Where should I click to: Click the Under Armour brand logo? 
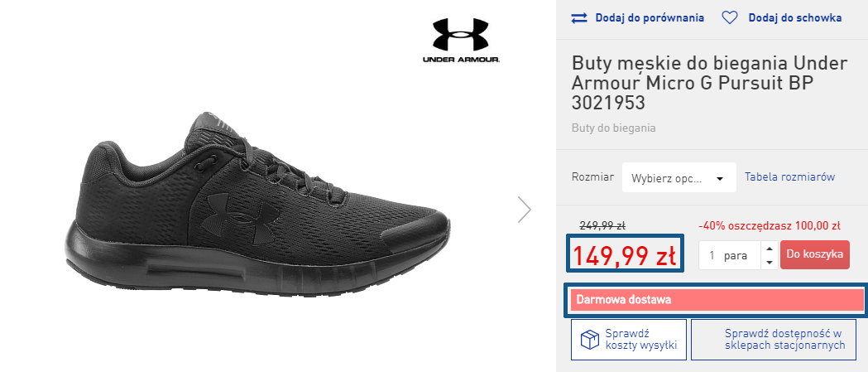click(x=461, y=40)
